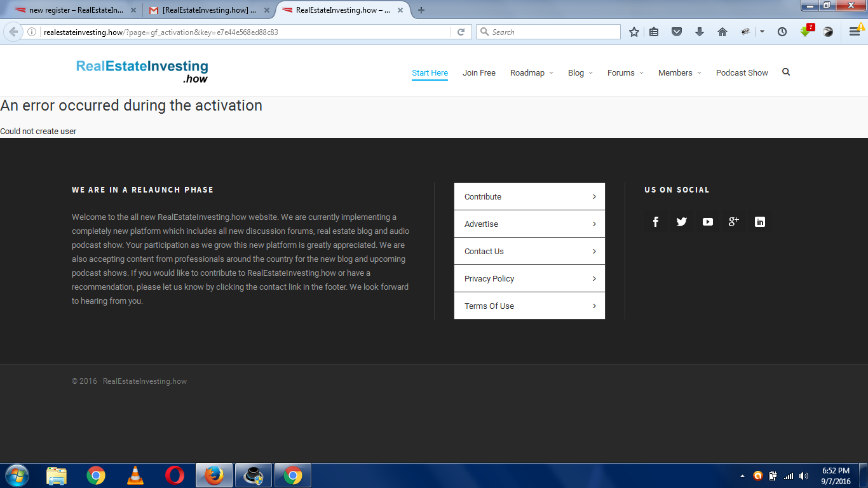Open the Contribute footer link
This screenshot has width=868, height=488.
point(529,197)
